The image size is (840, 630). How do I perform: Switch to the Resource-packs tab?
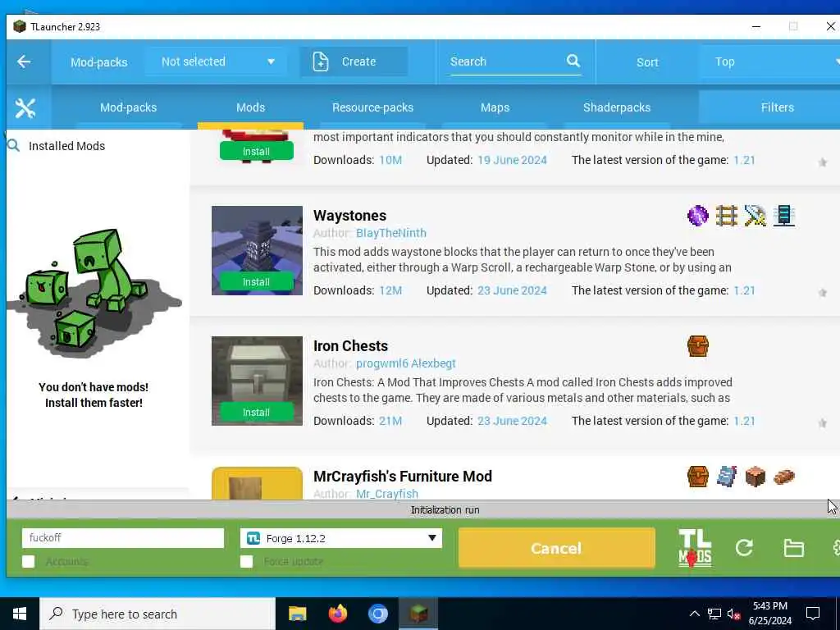(373, 107)
